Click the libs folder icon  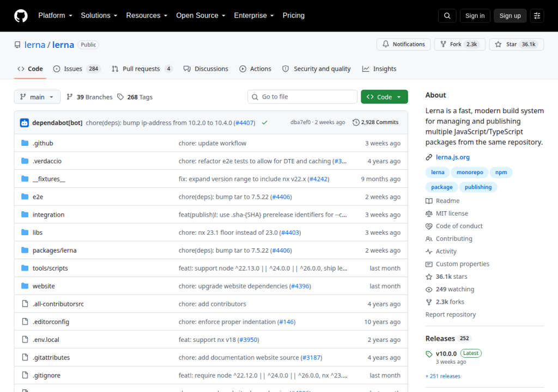point(25,232)
